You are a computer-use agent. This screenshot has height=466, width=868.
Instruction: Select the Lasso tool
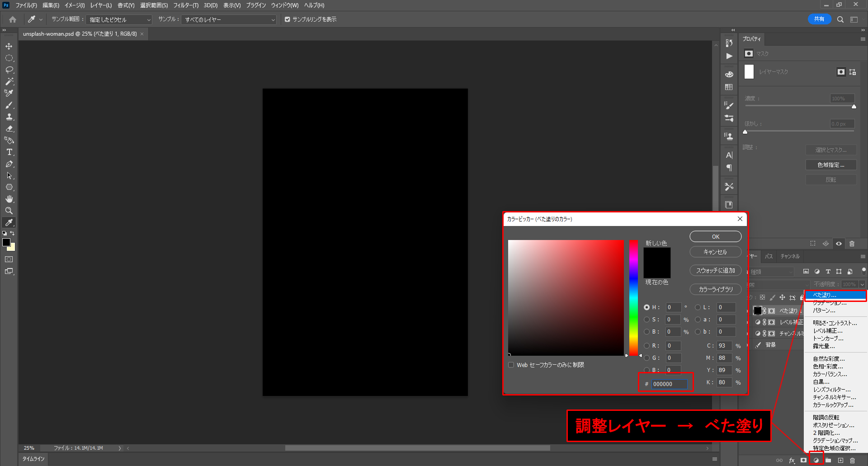coord(9,70)
